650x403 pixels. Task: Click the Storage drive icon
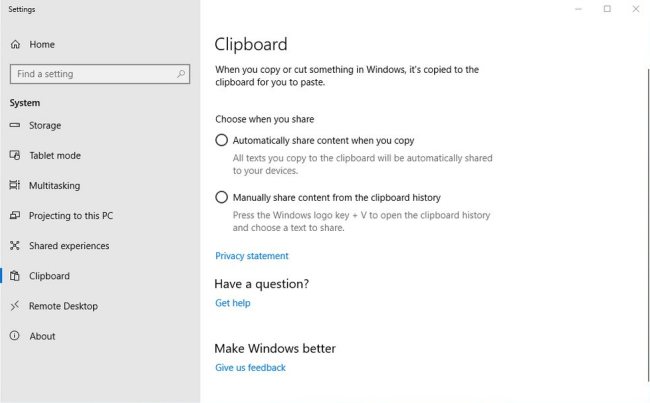point(15,125)
